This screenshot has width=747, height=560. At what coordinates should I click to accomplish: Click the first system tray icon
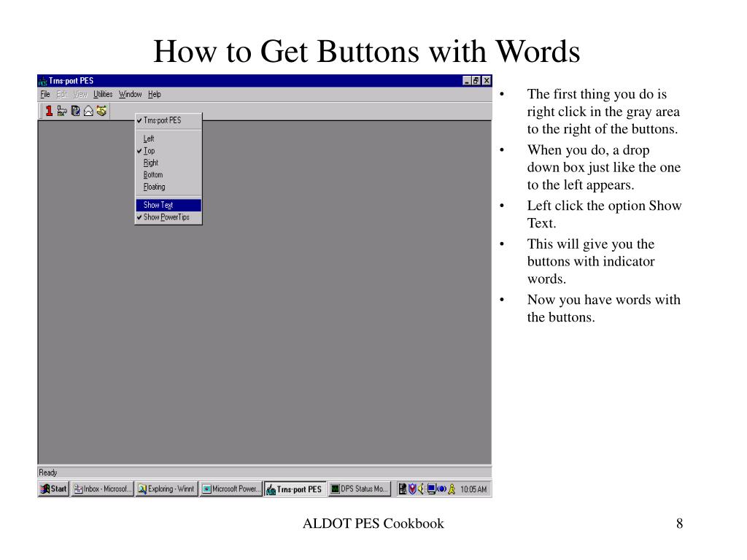[403, 489]
